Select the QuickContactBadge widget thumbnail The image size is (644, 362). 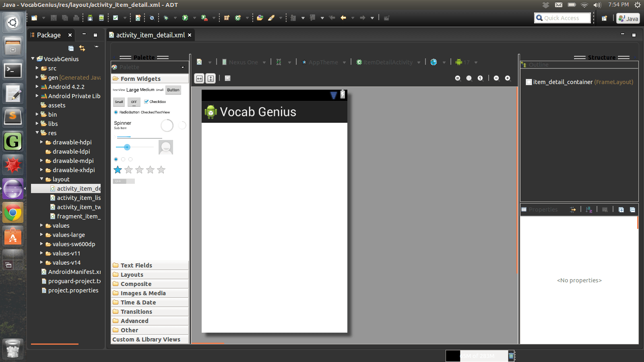tap(166, 147)
